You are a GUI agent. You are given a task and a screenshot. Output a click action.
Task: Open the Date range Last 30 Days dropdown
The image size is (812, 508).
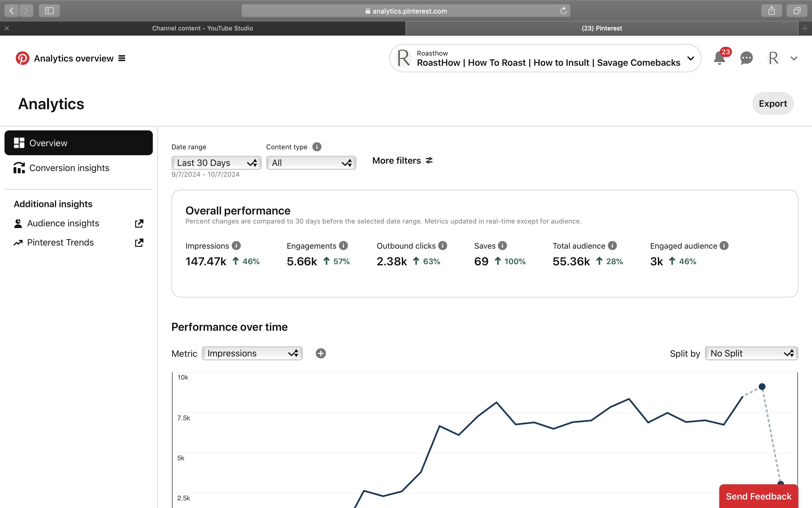[x=217, y=163]
